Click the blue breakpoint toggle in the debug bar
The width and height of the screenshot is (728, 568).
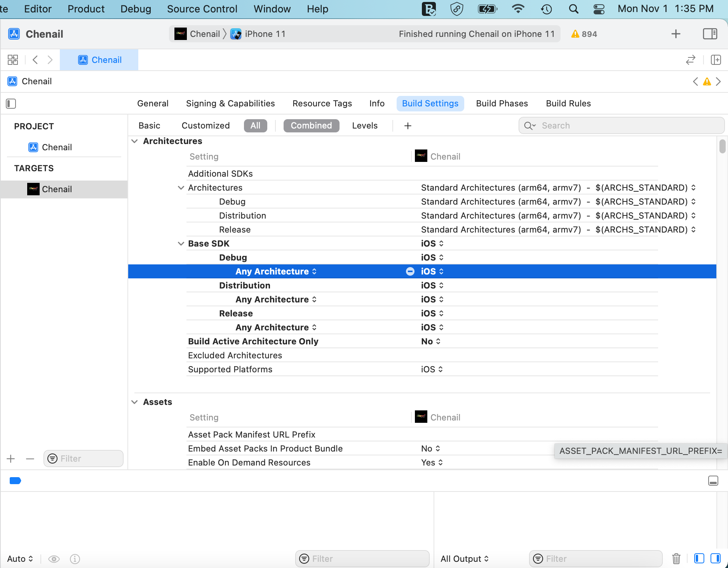15,481
